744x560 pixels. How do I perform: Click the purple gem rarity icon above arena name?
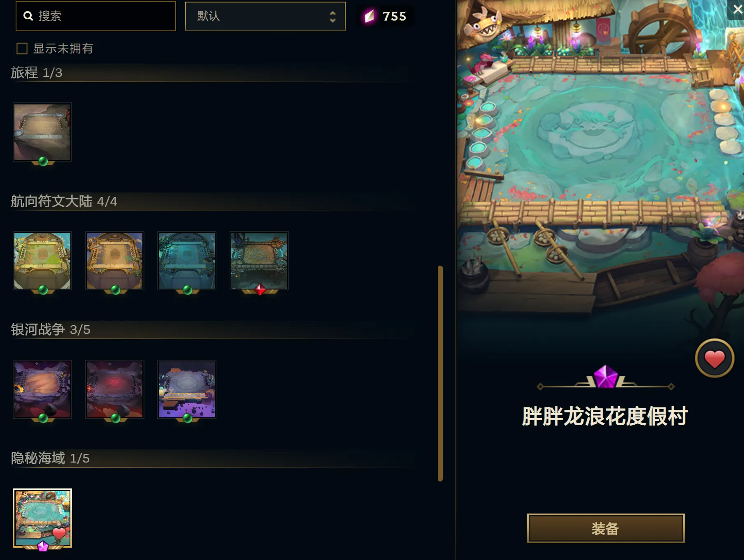click(x=606, y=377)
